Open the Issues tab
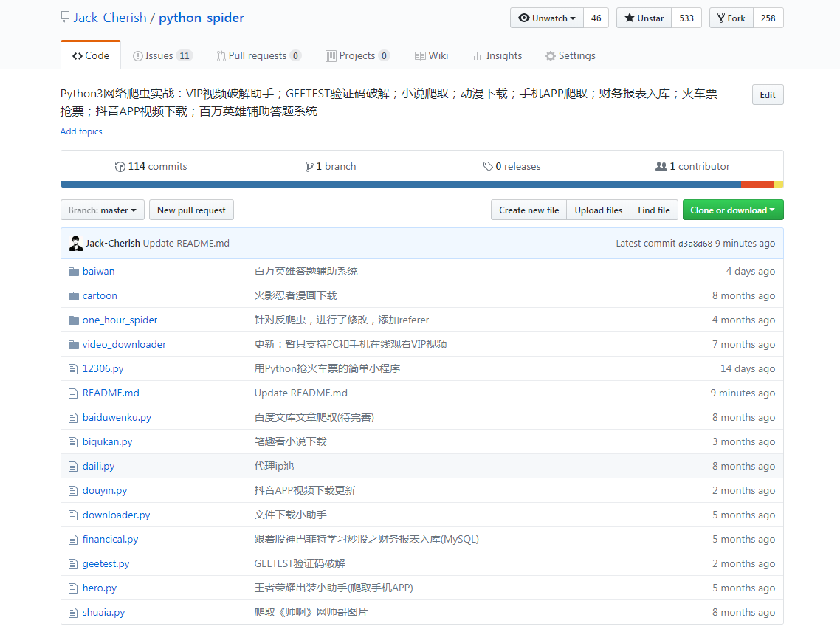 (162, 55)
